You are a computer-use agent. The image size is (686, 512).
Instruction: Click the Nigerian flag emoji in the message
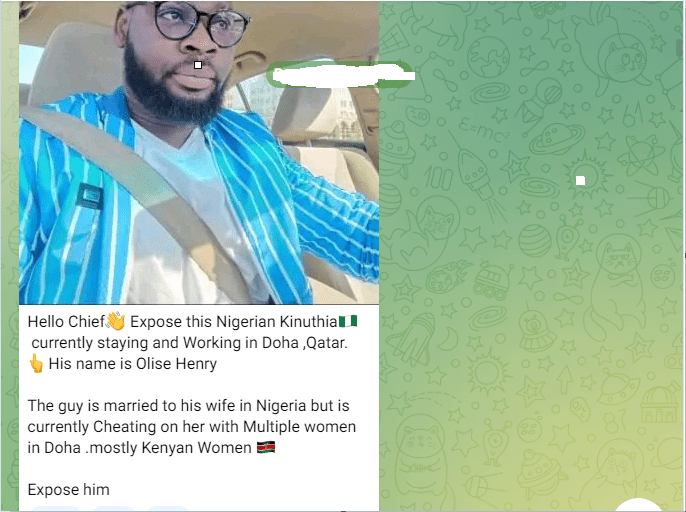(x=348, y=321)
